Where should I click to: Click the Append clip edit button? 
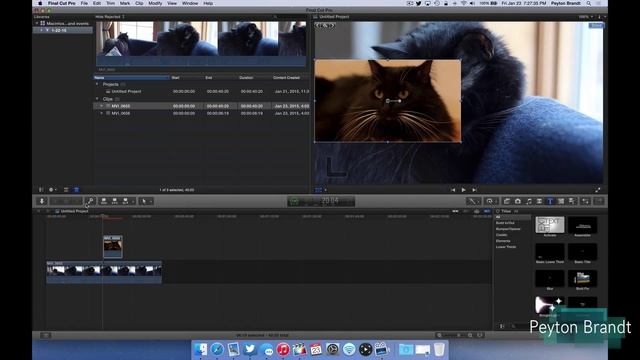125,201
